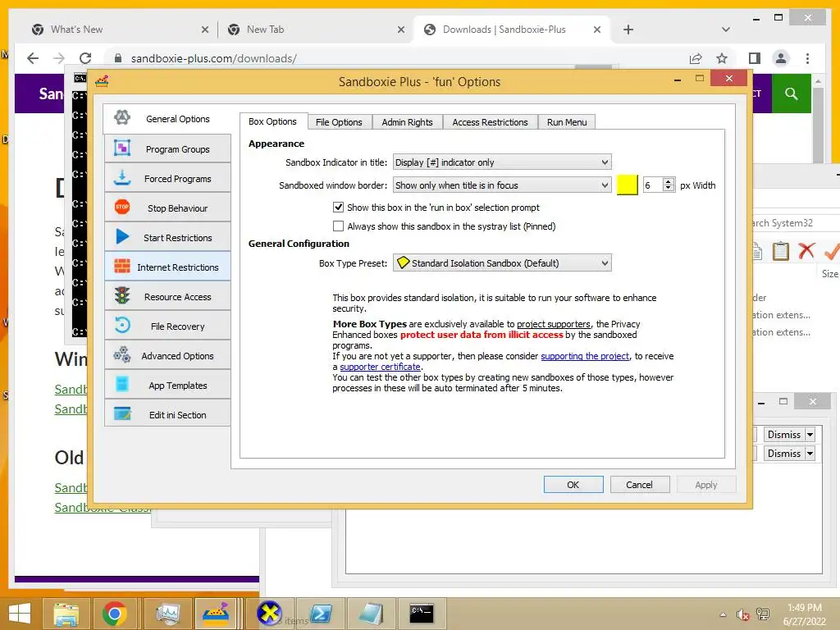Click the Apply button
This screenshot has width=840, height=630.
705,484
